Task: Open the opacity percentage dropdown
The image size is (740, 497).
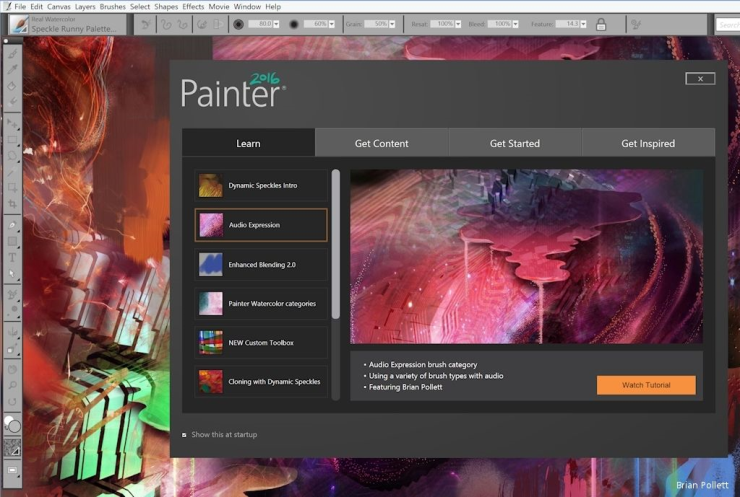Action: (x=331, y=24)
